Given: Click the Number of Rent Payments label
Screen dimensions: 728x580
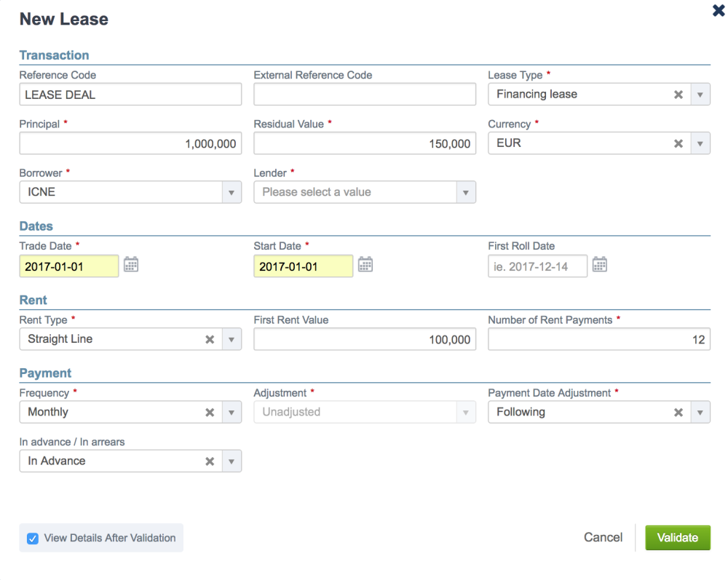Looking at the screenshot, I should [x=550, y=319].
